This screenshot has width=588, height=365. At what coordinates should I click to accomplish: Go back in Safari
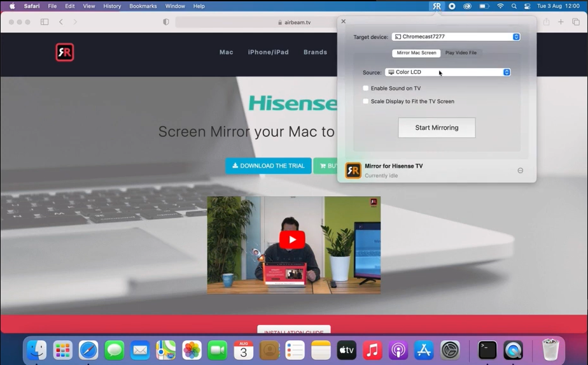tap(61, 22)
